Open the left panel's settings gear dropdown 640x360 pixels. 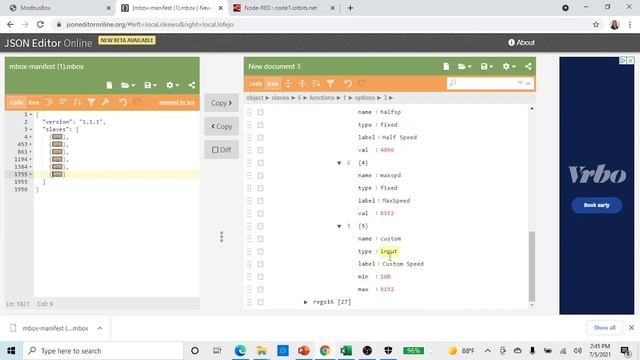click(172, 85)
